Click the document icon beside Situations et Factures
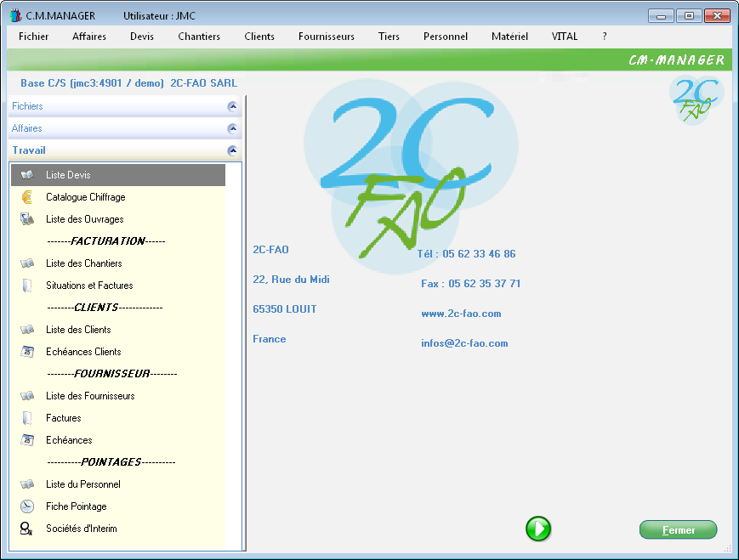 tap(27, 286)
